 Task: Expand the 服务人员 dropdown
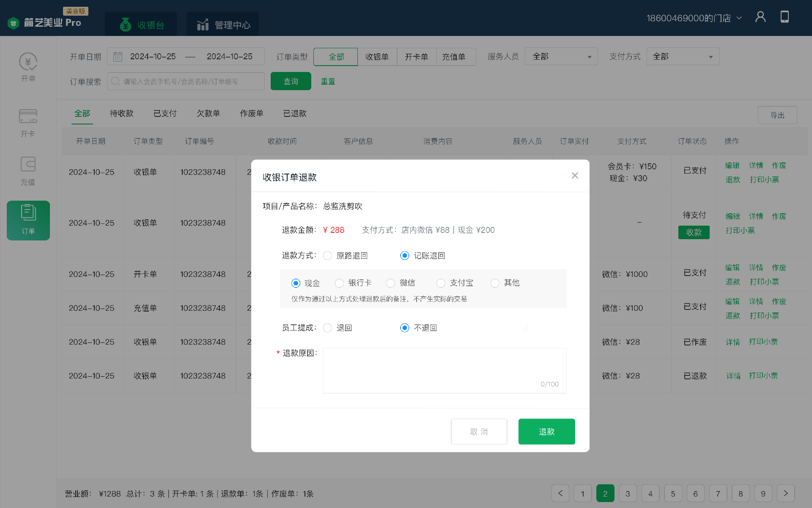561,57
